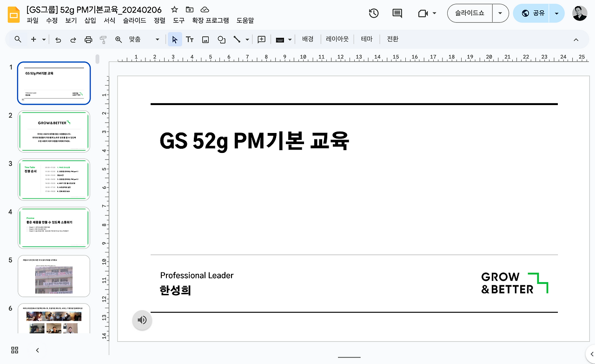Viewport: 595px width, 364px height.
Task: Select slide 3 thumbnail
Action: pyautogui.click(x=53, y=179)
